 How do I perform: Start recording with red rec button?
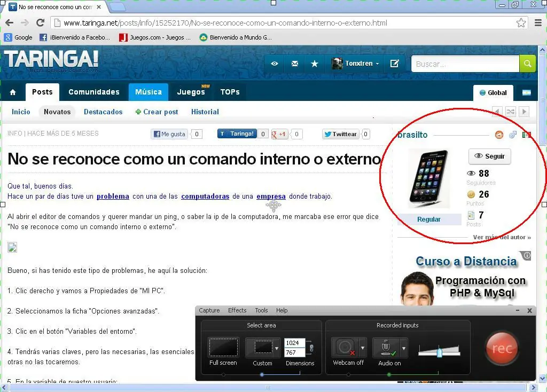pos(502,348)
